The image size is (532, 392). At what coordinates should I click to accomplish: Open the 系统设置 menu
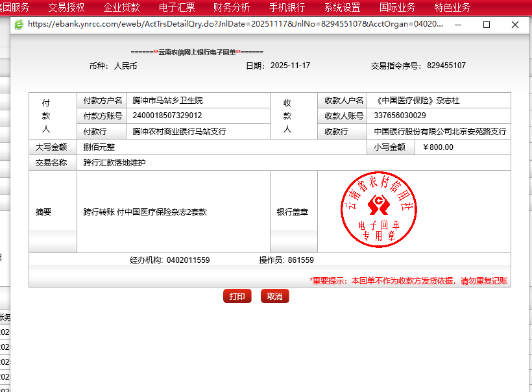coord(342,8)
